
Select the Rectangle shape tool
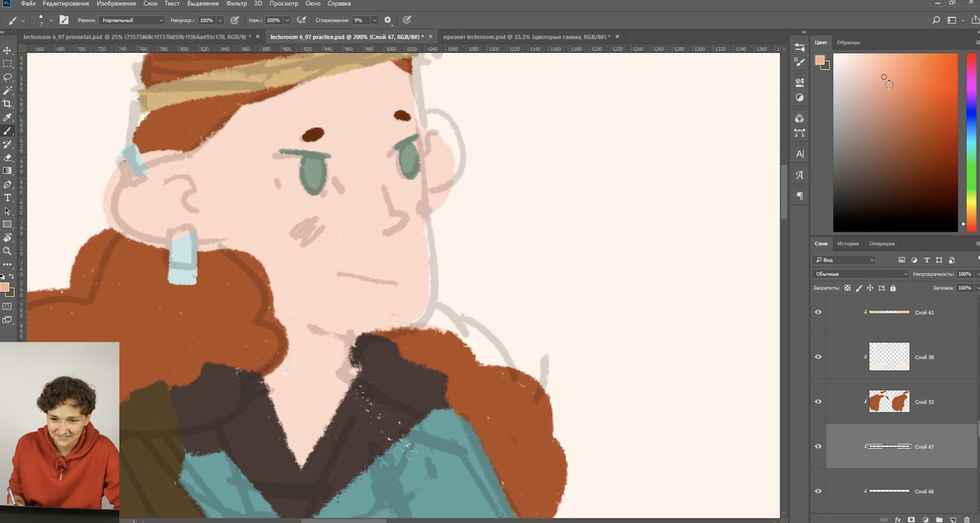8,225
